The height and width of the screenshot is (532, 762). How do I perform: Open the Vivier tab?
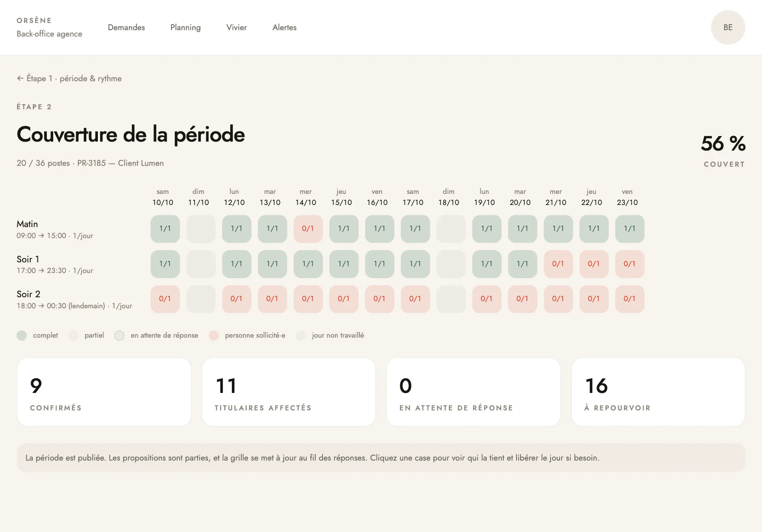click(x=237, y=27)
